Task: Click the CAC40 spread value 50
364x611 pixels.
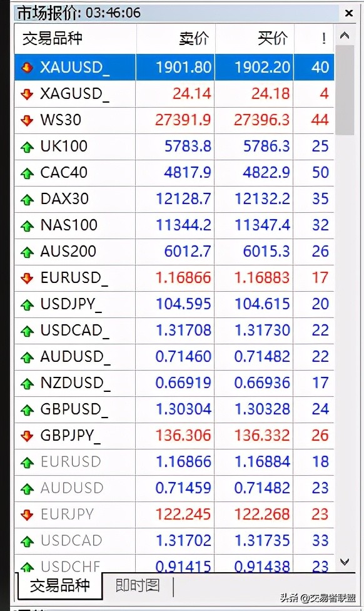Action: click(320, 173)
